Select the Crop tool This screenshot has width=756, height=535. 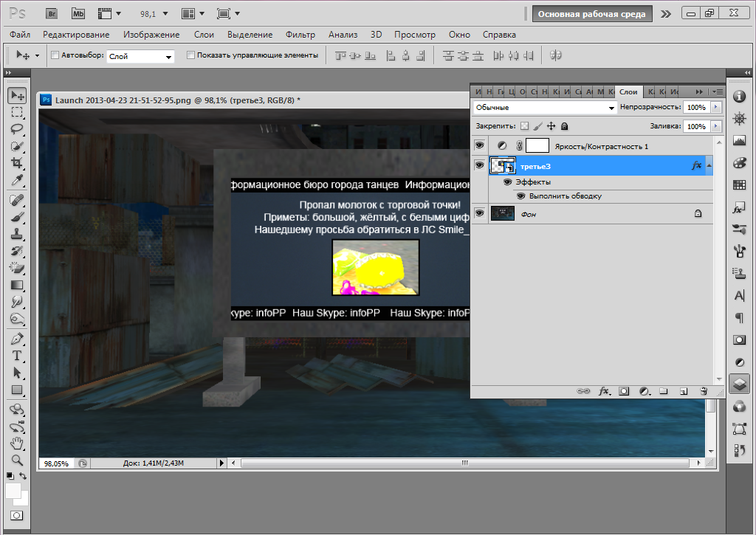16,162
